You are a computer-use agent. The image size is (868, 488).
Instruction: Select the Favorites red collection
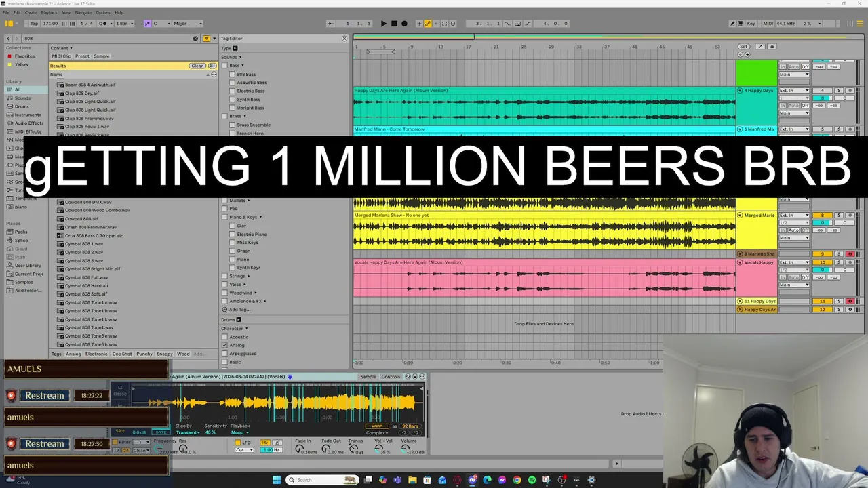[24, 56]
